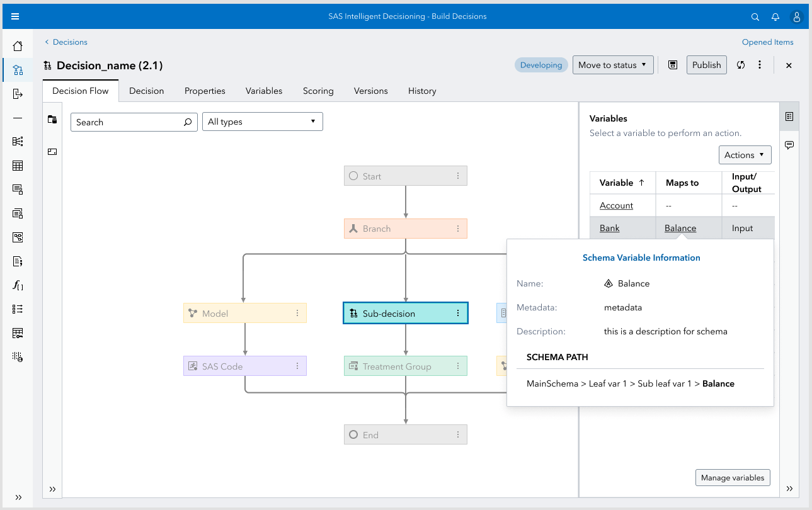Open the table grid icon in the sidebar
Screen dimensions: 812x510
(x=18, y=166)
